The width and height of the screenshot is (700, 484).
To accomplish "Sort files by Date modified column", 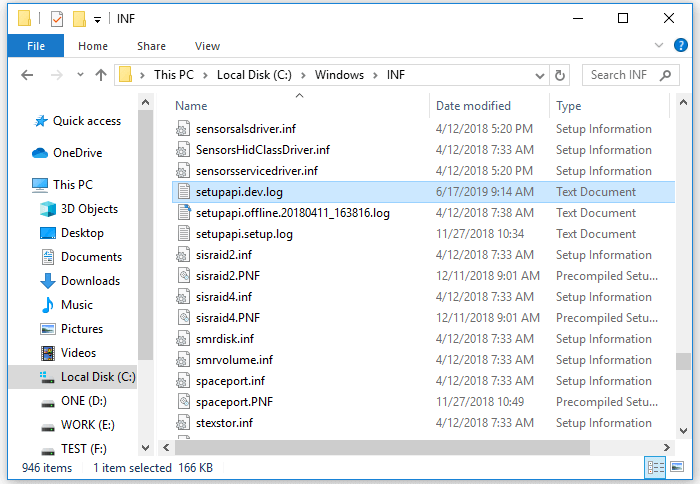I will click(473, 106).
